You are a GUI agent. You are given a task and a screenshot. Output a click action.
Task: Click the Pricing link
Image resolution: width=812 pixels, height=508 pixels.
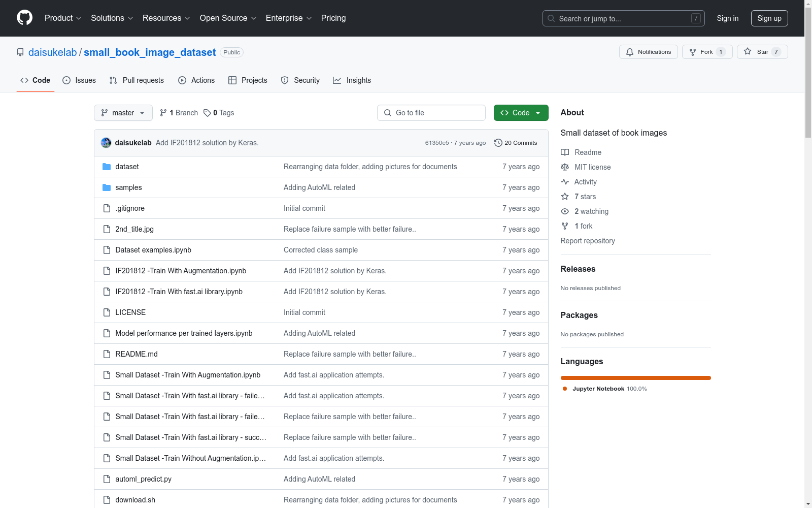333,18
